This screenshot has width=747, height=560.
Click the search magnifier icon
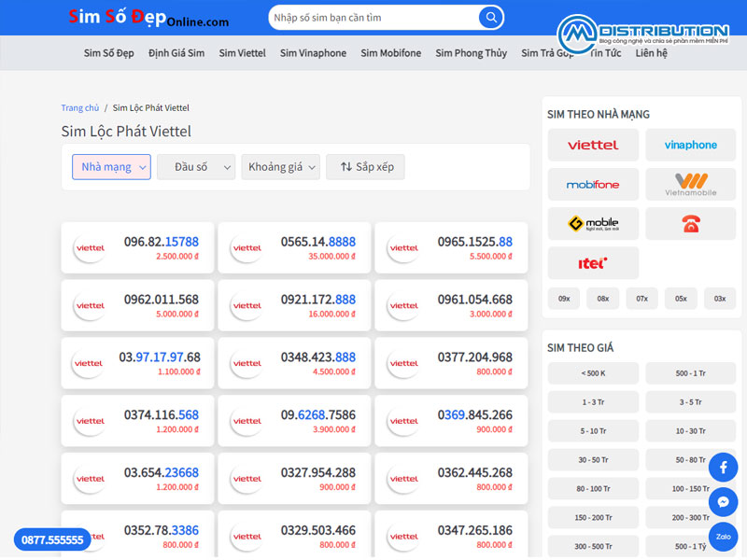pos(490,18)
